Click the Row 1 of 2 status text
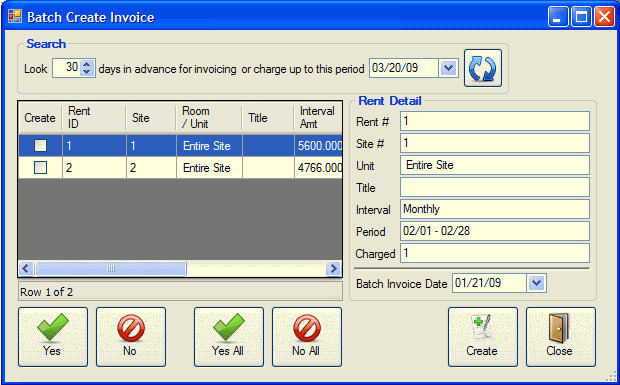Viewport: 620px width, 385px height. pos(47,292)
